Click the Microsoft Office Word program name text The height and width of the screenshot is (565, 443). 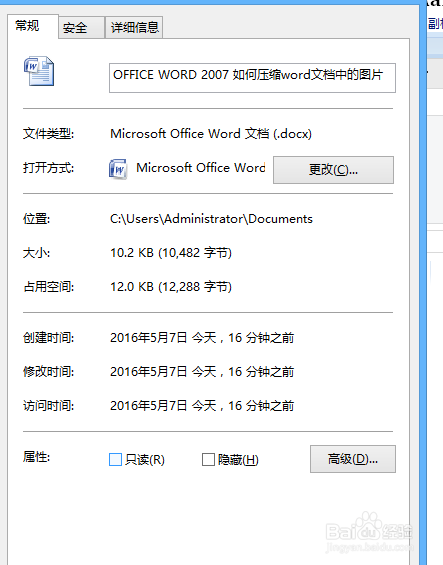(201, 168)
